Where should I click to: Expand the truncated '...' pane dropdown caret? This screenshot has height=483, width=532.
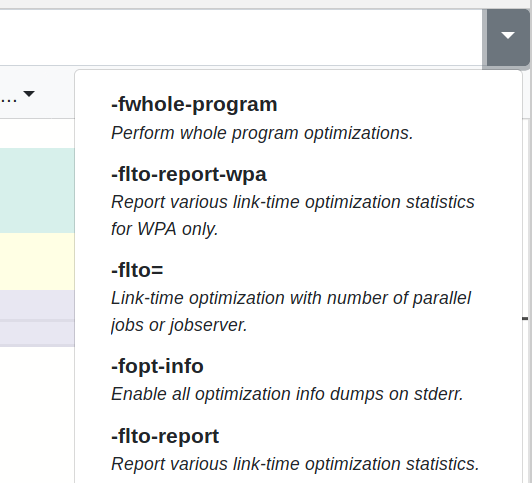coord(29,94)
